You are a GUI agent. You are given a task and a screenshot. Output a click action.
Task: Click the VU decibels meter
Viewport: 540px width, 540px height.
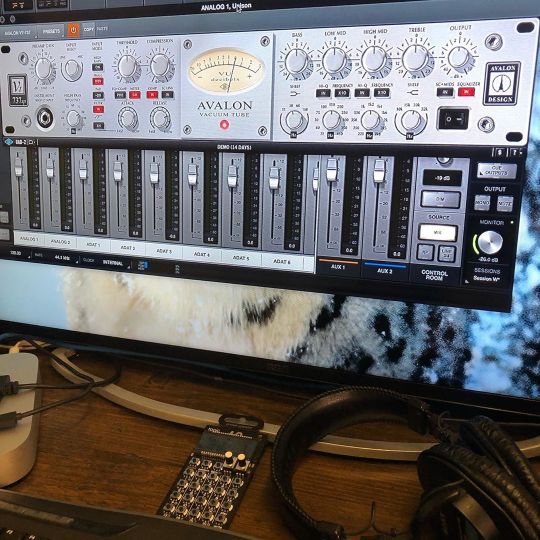point(226,70)
